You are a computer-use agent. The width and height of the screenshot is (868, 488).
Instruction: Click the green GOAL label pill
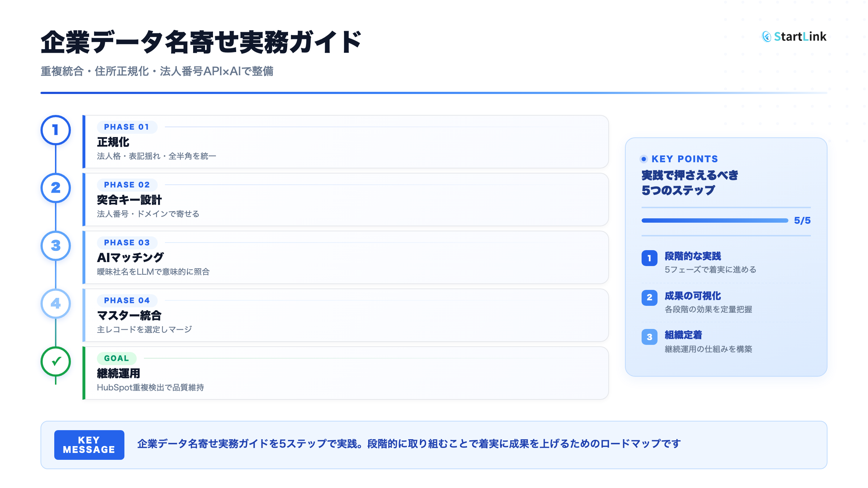pyautogui.click(x=116, y=359)
